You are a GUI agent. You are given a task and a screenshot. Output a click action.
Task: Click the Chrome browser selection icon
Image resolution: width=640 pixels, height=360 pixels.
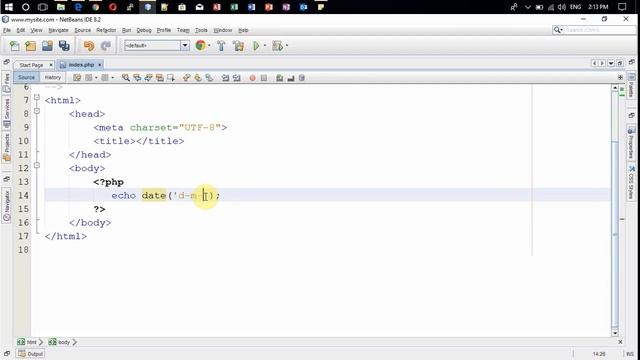click(x=200, y=46)
